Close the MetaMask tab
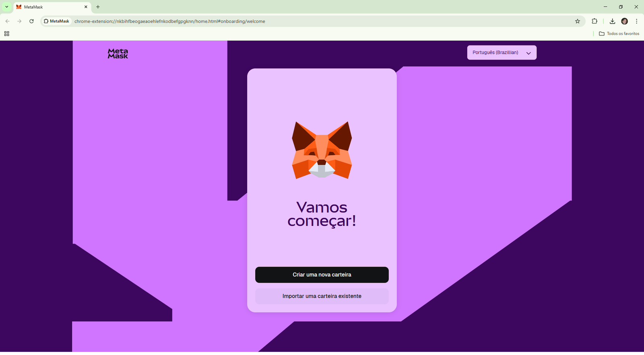 click(x=86, y=7)
